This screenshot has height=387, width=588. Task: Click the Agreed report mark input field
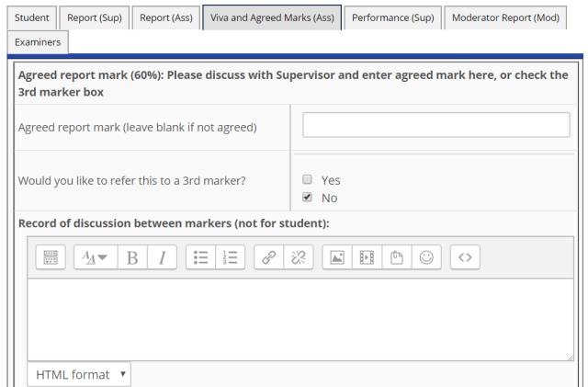(x=435, y=125)
